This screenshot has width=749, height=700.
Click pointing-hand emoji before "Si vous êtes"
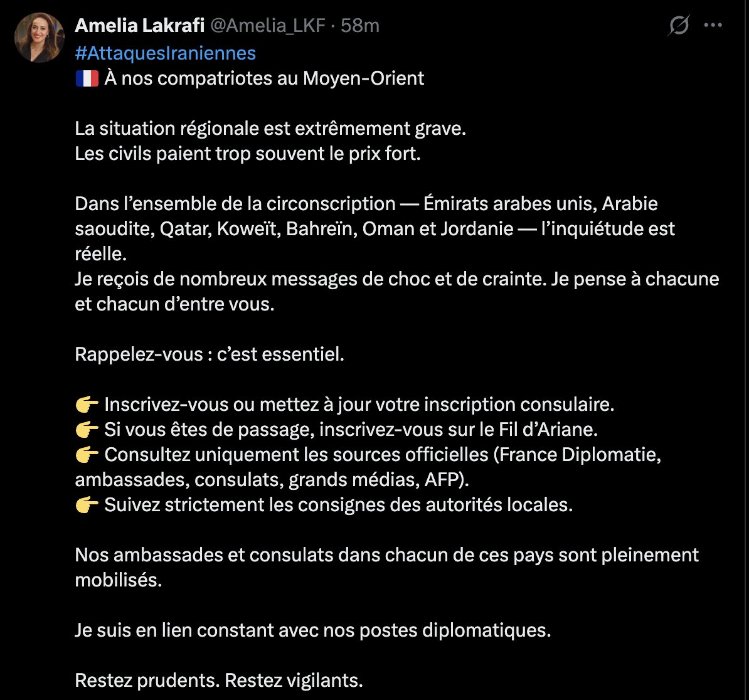[87, 430]
